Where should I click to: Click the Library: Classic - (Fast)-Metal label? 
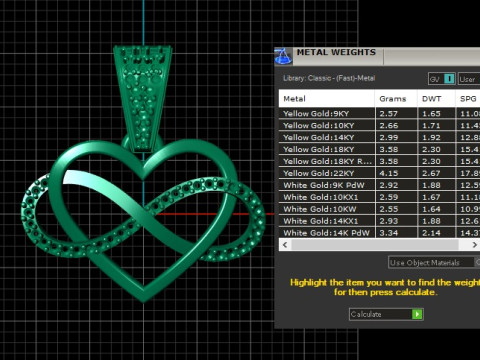(x=329, y=78)
